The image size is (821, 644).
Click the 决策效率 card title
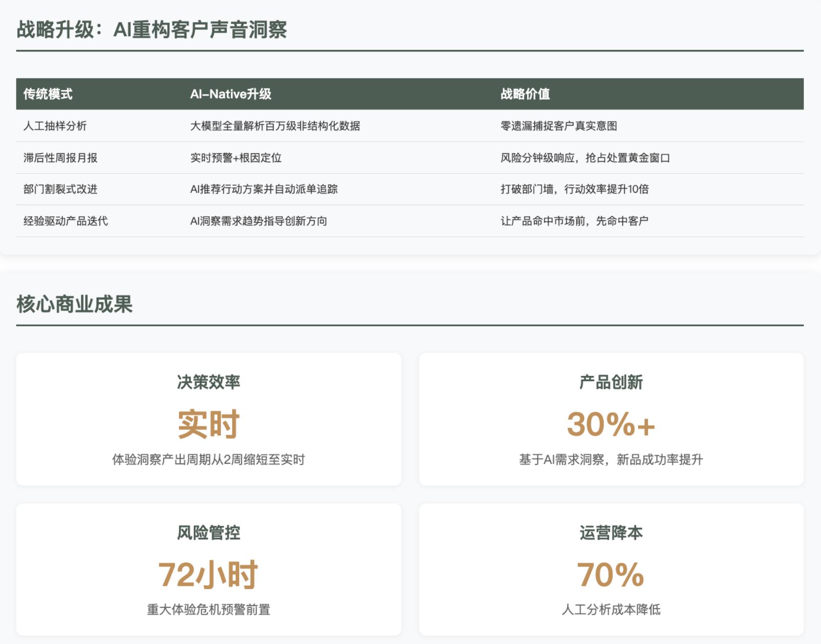[208, 382]
